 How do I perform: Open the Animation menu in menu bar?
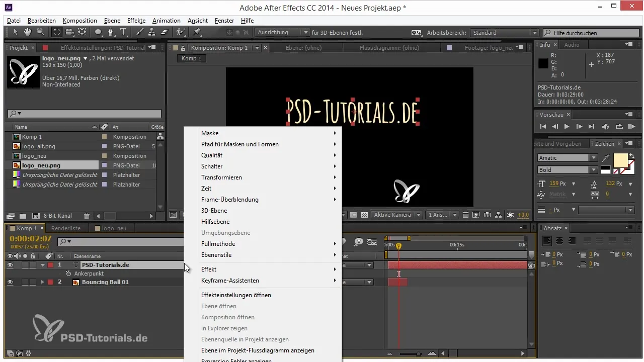coord(166,21)
